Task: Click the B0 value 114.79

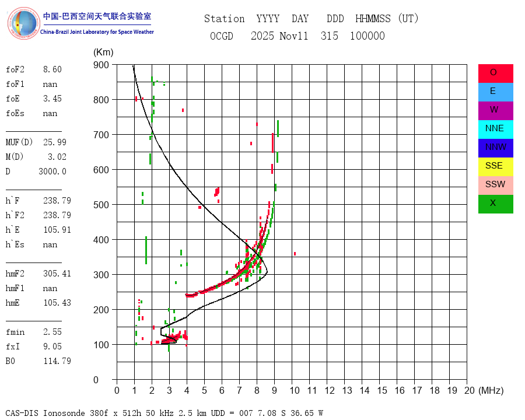Action: click(57, 361)
